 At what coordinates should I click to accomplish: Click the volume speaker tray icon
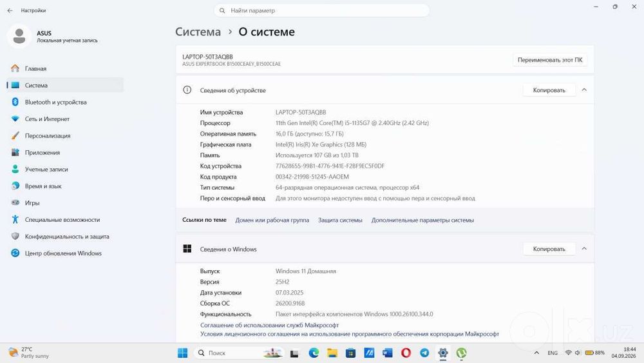point(578,353)
